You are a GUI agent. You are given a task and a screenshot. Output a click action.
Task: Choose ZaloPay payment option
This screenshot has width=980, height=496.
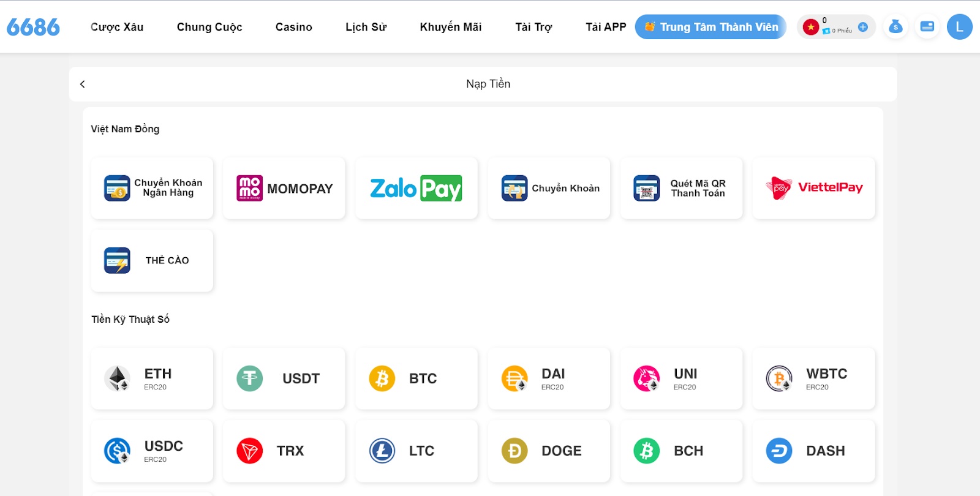tap(417, 188)
